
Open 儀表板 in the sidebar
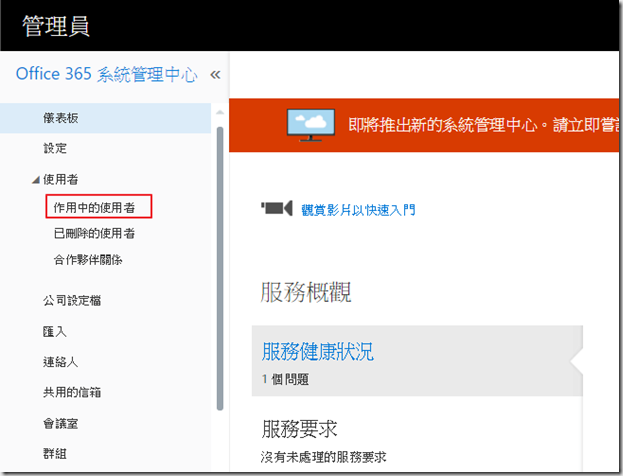(x=60, y=118)
